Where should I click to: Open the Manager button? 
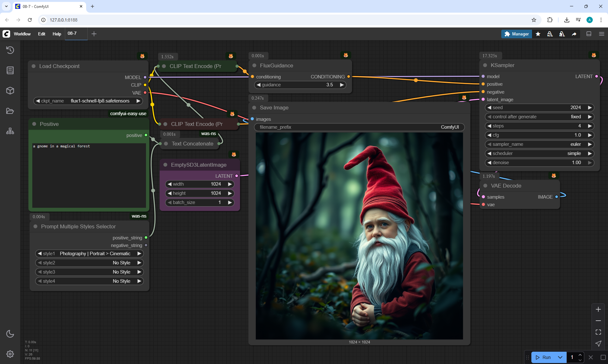(516, 34)
